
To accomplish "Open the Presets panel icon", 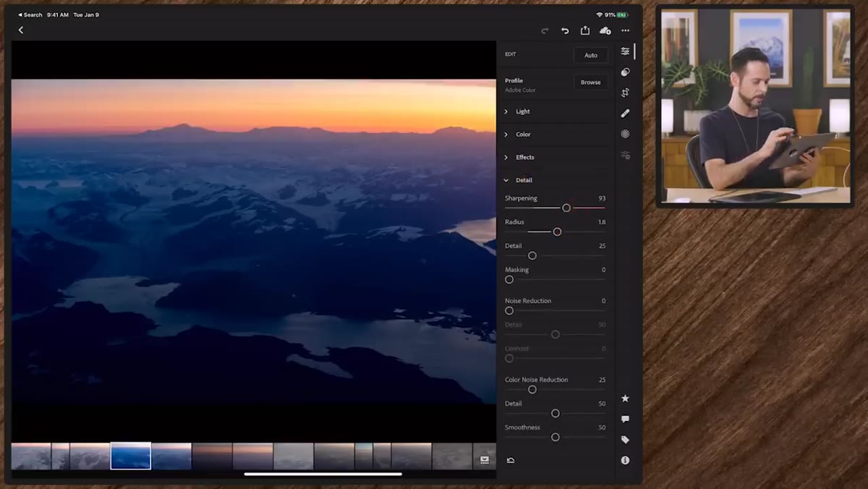I will point(626,72).
